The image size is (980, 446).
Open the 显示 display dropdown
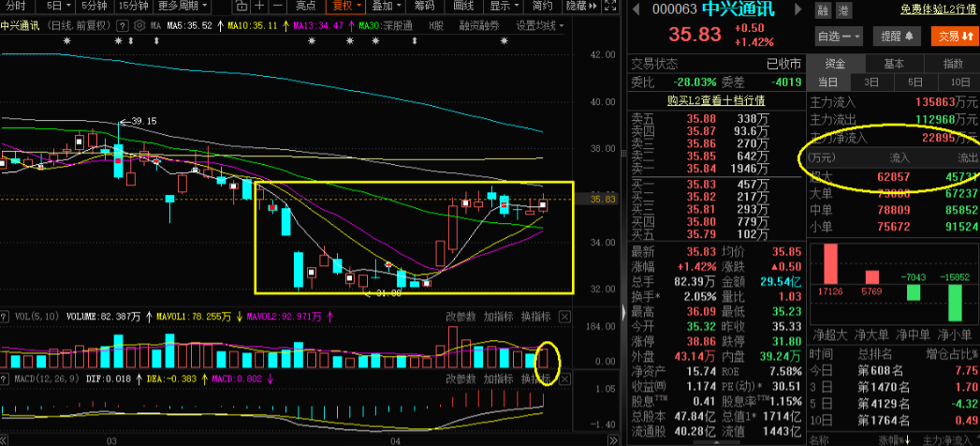point(504,7)
